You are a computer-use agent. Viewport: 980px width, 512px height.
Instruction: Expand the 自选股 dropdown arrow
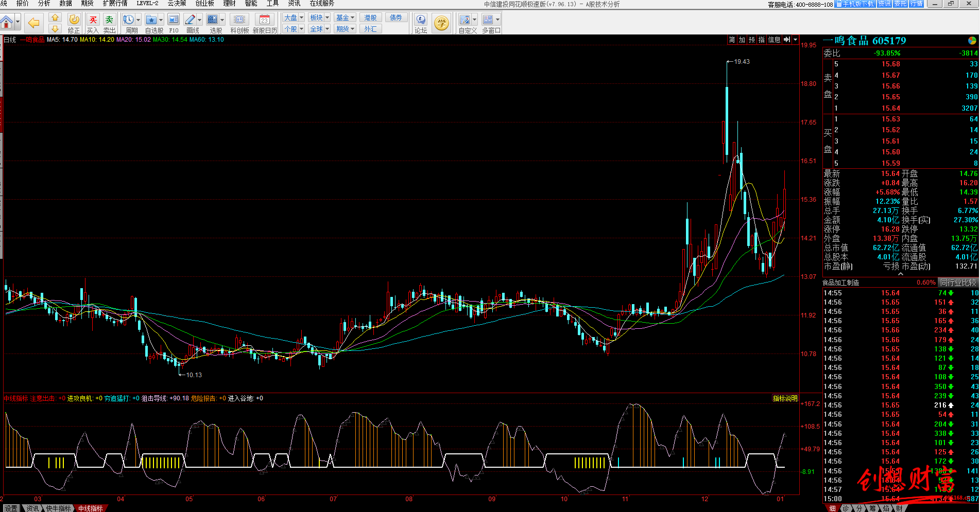(161, 20)
